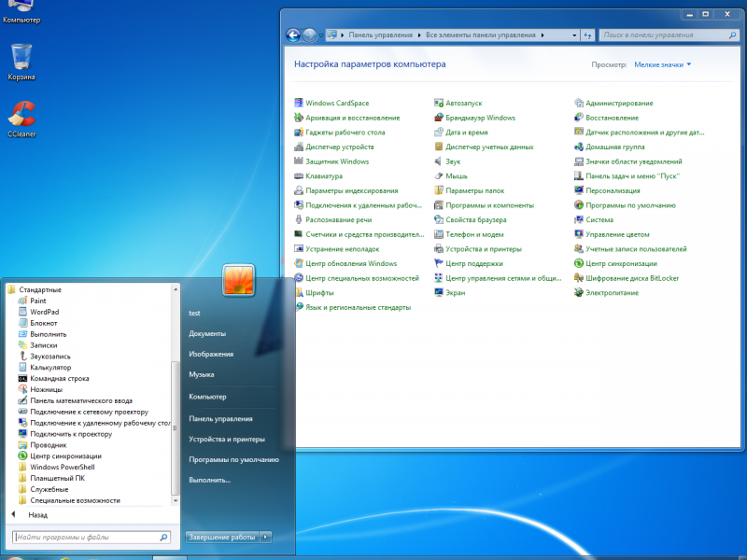Viewport: 747px width, 560px height.
Task: Open the Диспетчер устройств icon
Action: coord(299,147)
